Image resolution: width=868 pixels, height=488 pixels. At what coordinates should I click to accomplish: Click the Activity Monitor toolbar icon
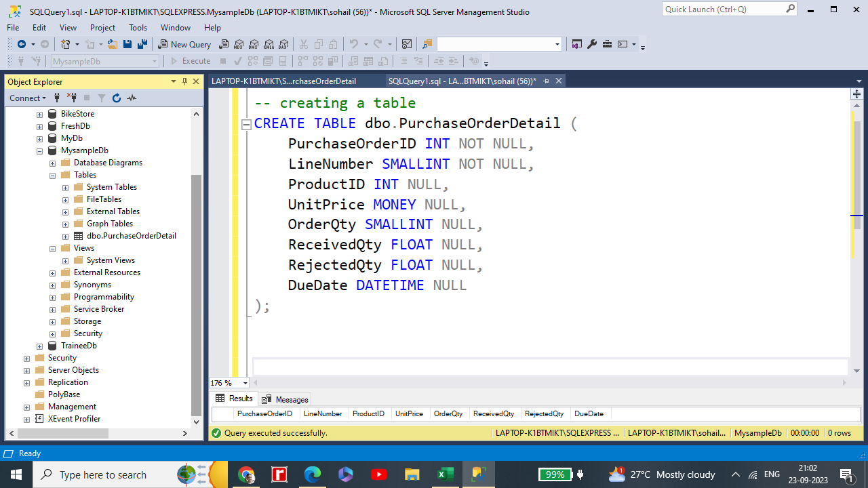coord(407,44)
